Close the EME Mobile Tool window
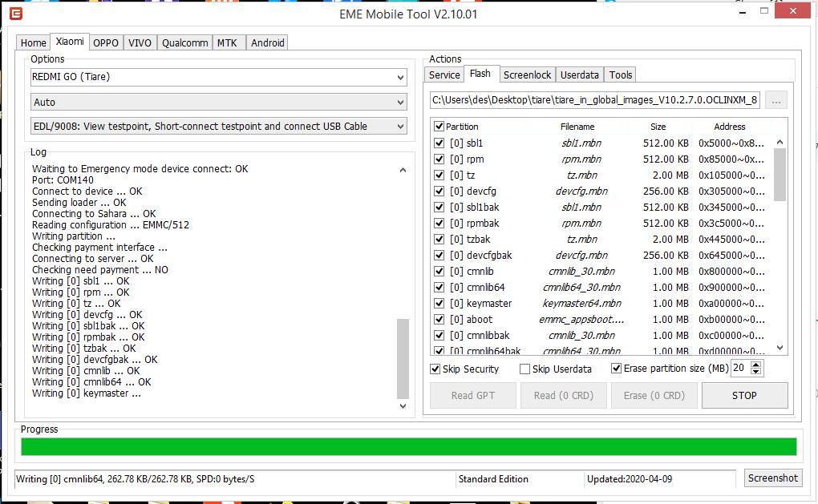The width and height of the screenshot is (818, 504). coord(792,11)
